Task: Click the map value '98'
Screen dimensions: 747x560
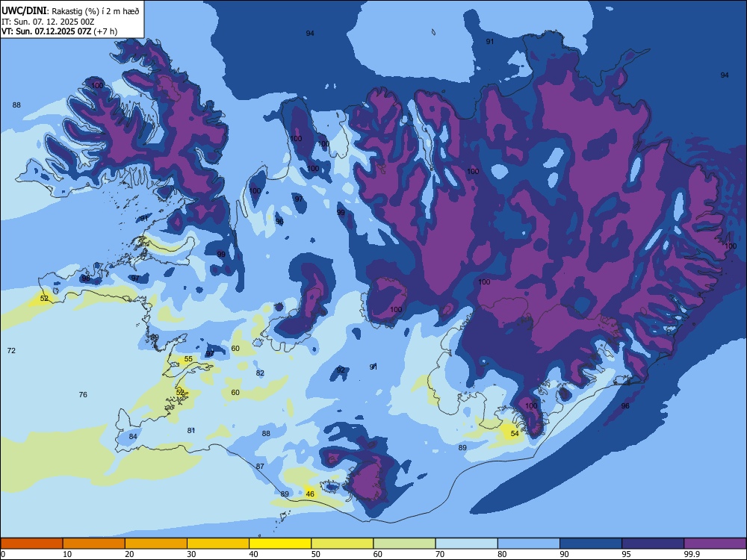Action: [x=86, y=278]
